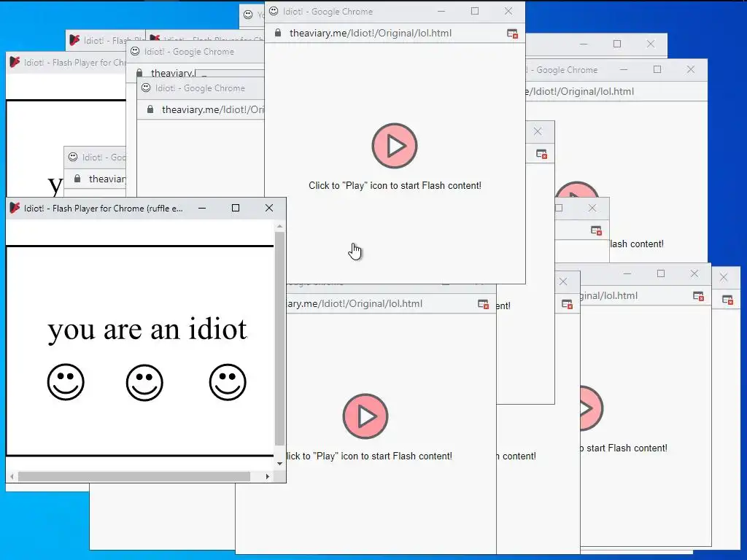
Task: Click vertical scrollbar thumb in Ruffle Flash Player window
Action: tap(279, 338)
